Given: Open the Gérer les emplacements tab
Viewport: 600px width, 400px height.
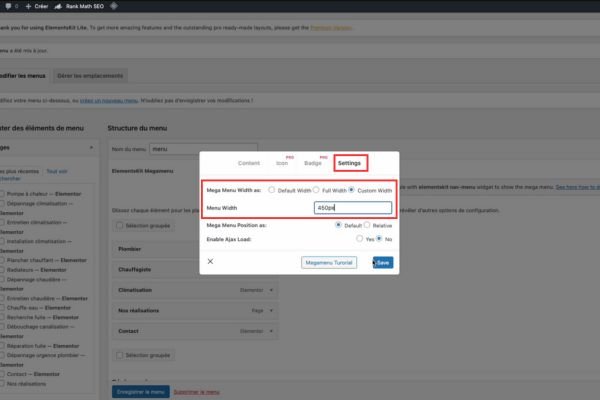Looking at the screenshot, I should [x=90, y=76].
